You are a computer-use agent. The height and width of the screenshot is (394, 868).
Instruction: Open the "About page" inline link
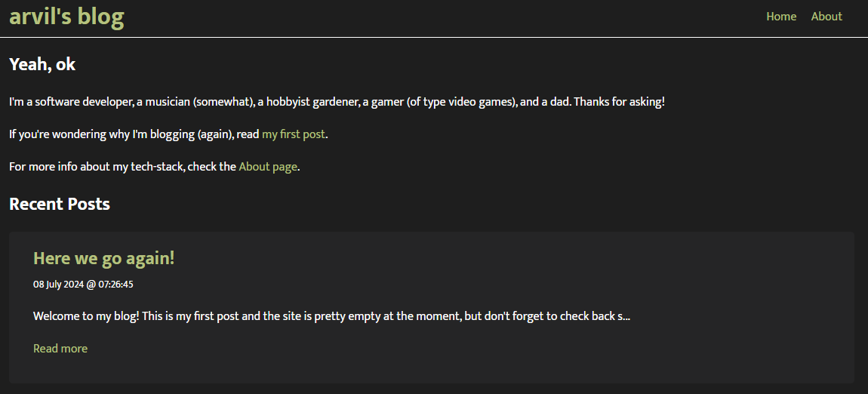pyautogui.click(x=268, y=167)
